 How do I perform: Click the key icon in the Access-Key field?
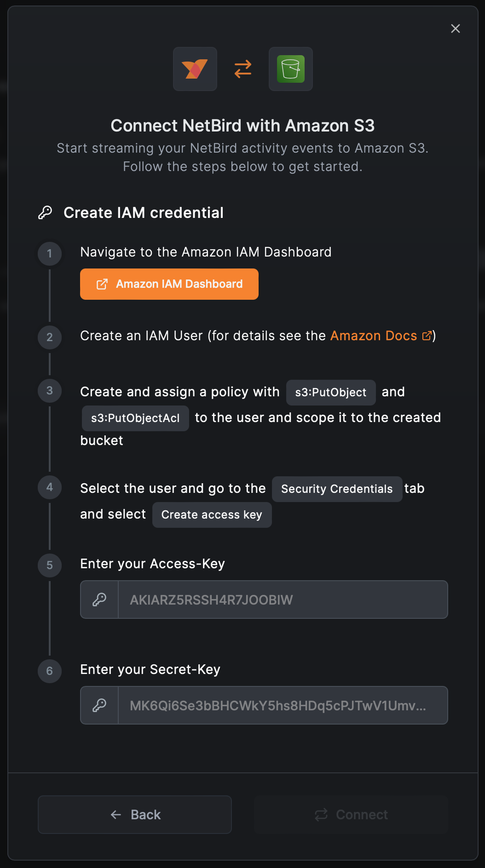99,599
